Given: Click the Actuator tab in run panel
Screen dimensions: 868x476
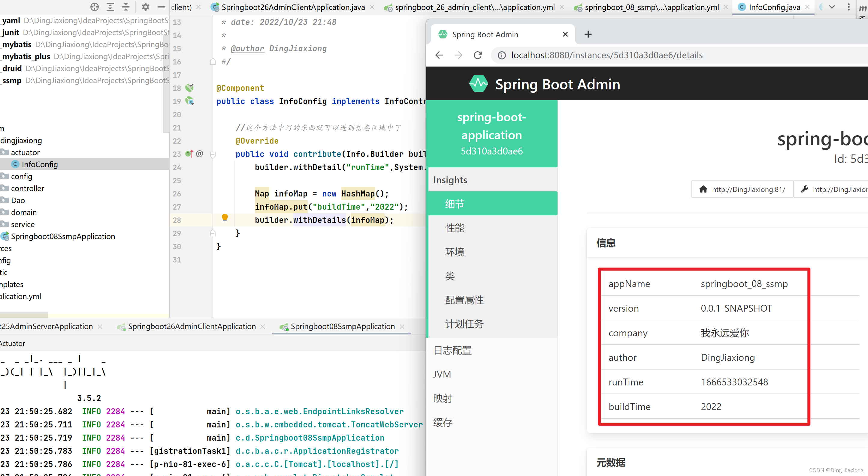Looking at the screenshot, I should coord(13,343).
